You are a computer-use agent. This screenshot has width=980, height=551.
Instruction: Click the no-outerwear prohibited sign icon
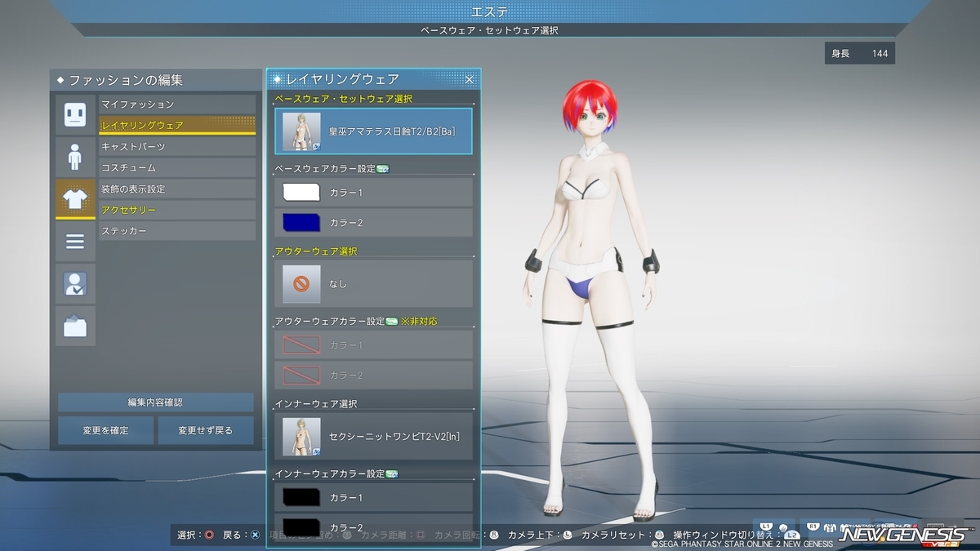pos(301,283)
